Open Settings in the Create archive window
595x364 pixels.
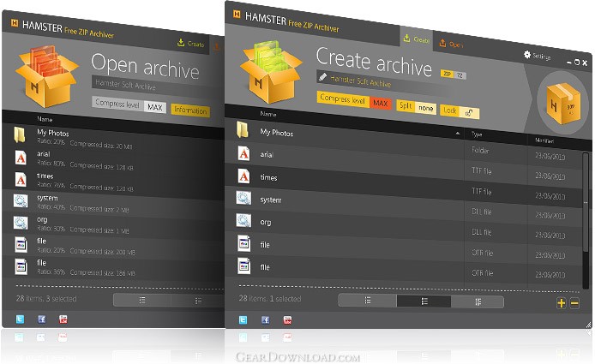(x=537, y=56)
